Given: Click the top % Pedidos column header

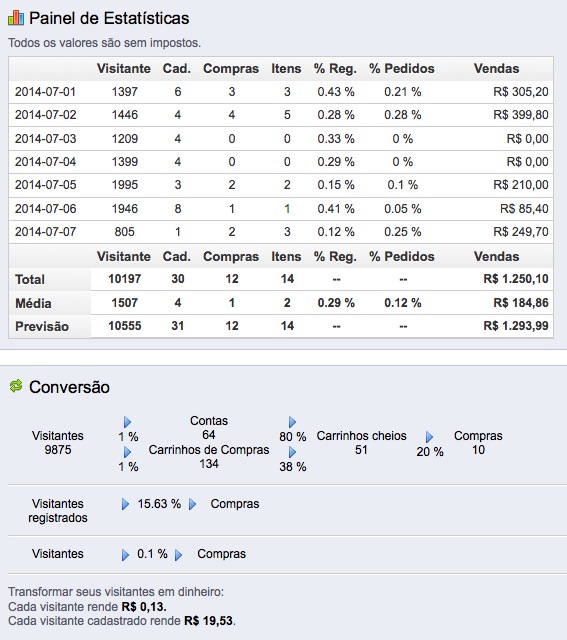Looking at the screenshot, I should 402,69.
